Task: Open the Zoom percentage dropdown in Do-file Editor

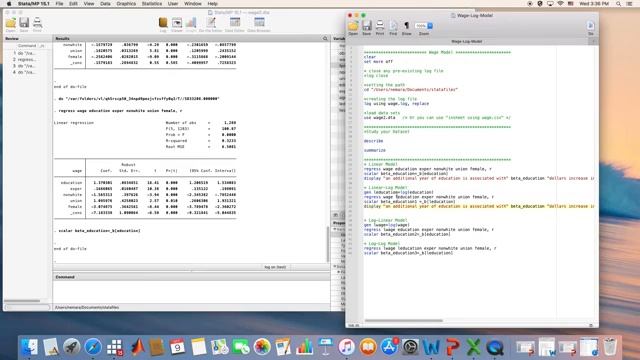Action: (424, 26)
